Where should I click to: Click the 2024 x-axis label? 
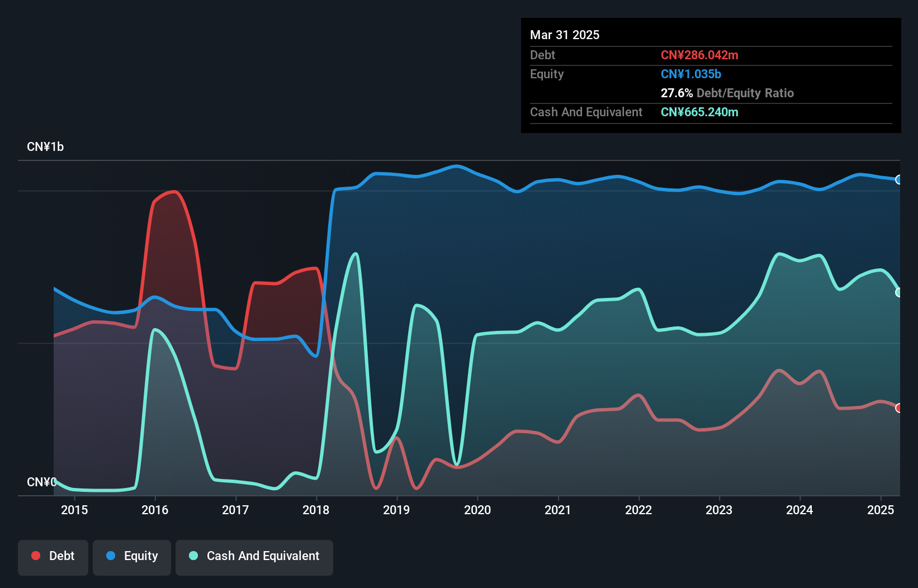point(799,510)
